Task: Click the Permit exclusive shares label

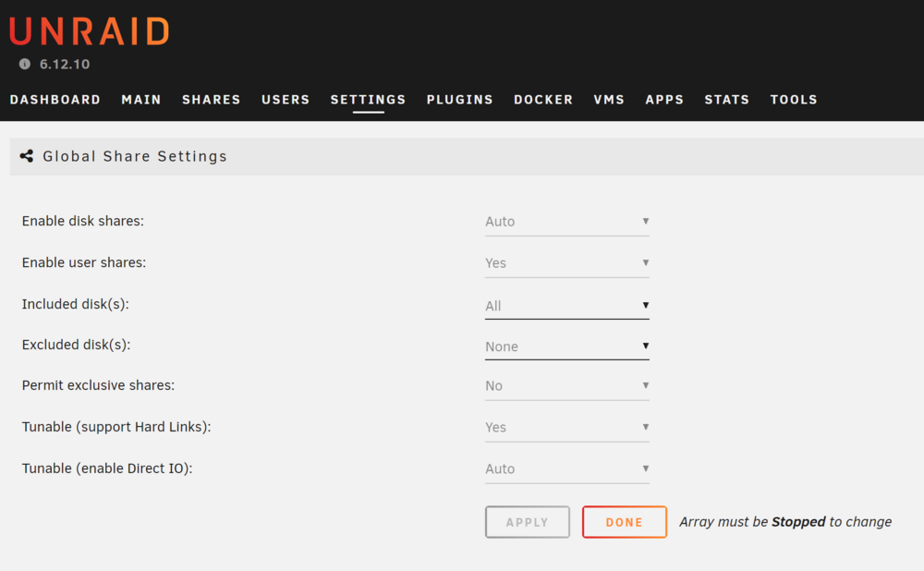Action: click(x=99, y=385)
